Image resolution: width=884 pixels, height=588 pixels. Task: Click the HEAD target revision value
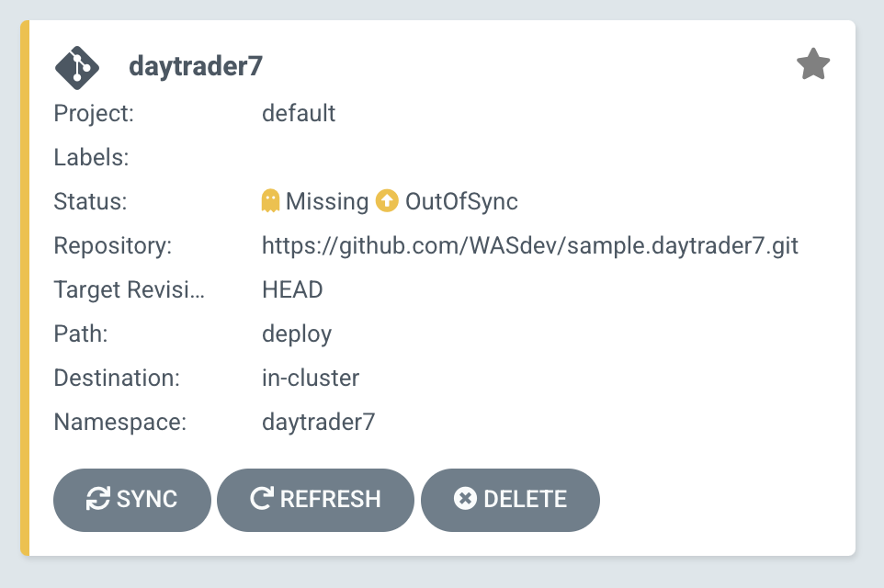[292, 289]
